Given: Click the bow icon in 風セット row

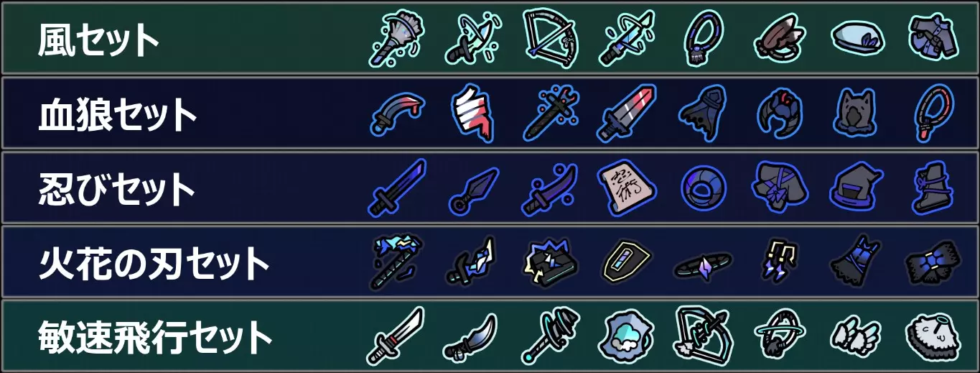Looking at the screenshot, I should coord(550,37).
